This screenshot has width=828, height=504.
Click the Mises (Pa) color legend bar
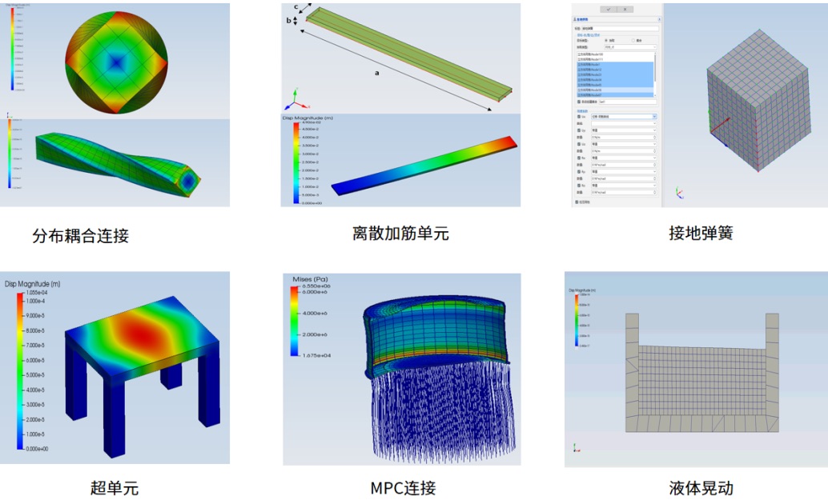(295, 320)
